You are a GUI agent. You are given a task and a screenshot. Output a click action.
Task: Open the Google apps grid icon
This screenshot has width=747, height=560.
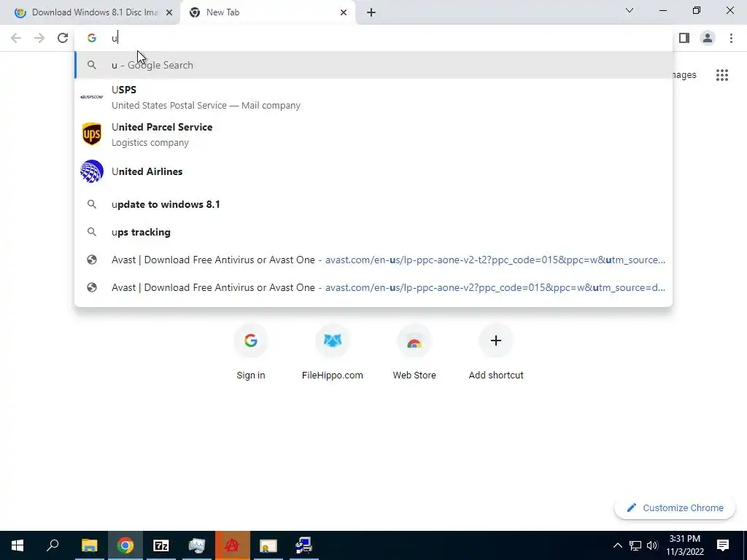722,75
